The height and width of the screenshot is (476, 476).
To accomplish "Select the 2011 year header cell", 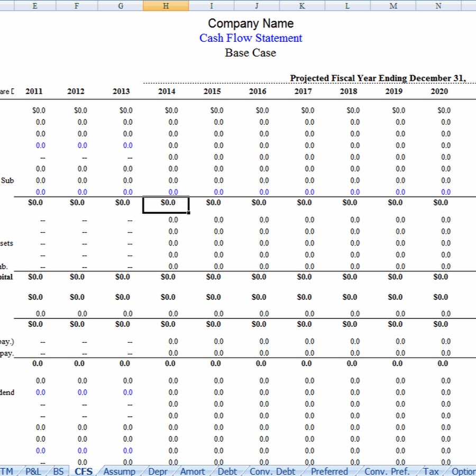I will point(34,91).
